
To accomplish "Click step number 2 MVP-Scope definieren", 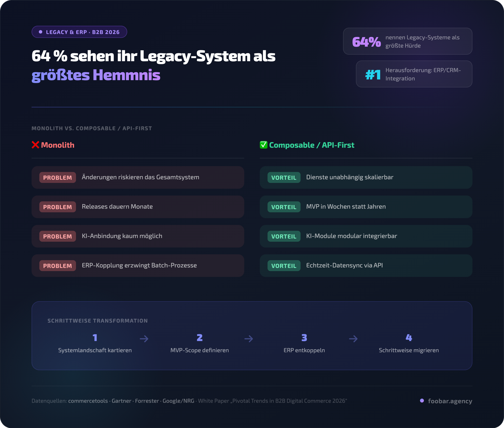I will pyautogui.click(x=200, y=338).
